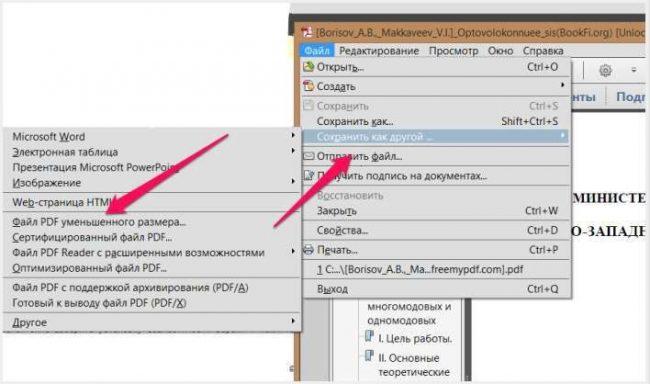The width and height of the screenshot is (650, 384).
Task: Open Свойства... document properties
Action: (436, 230)
